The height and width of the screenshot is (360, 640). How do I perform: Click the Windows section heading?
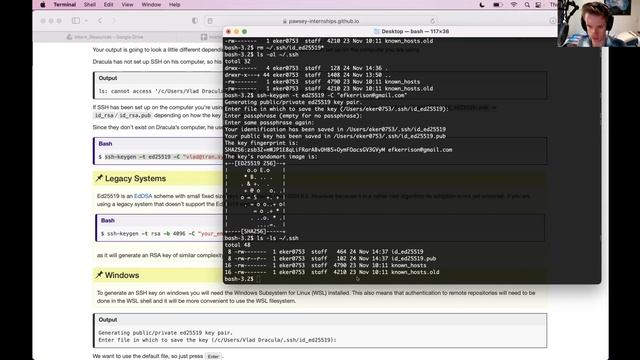122,275
